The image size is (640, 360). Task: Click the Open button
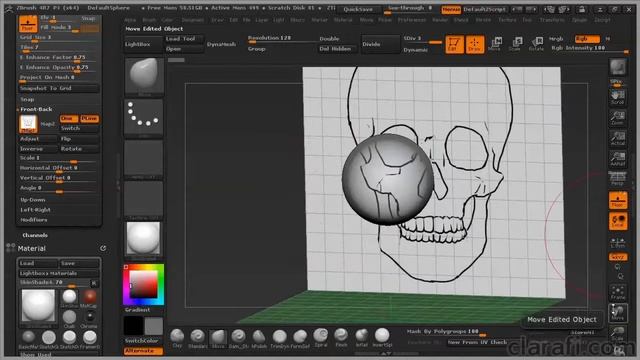click(x=183, y=49)
